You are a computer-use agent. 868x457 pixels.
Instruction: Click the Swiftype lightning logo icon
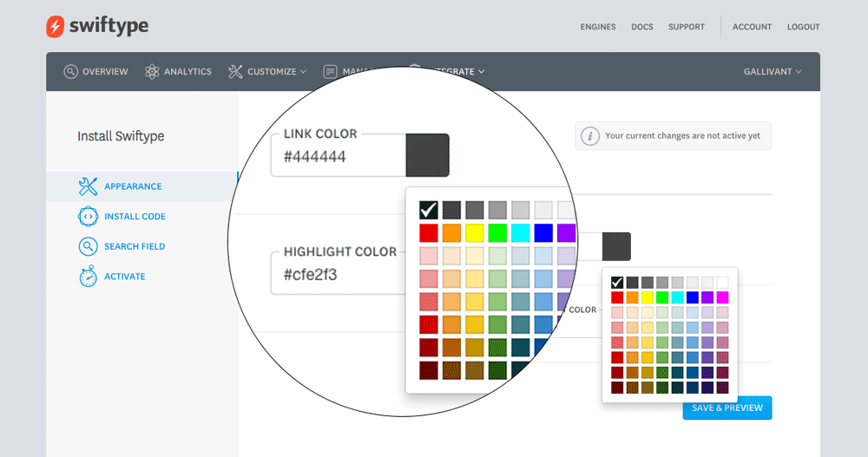tap(56, 27)
